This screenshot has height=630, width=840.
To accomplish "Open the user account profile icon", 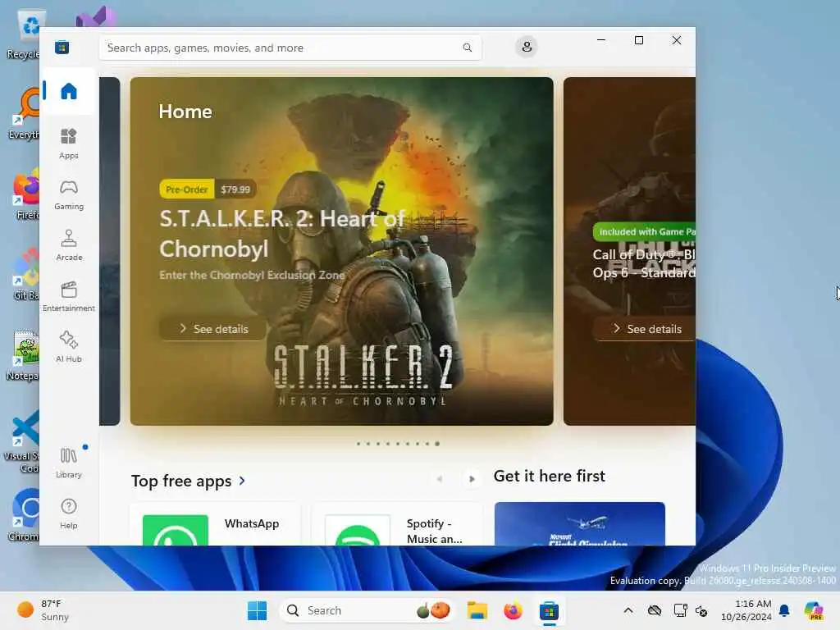I will click(527, 47).
